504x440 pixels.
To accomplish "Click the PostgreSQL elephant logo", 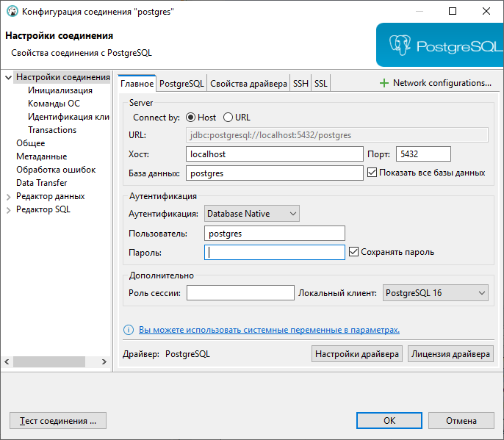I will point(400,46).
